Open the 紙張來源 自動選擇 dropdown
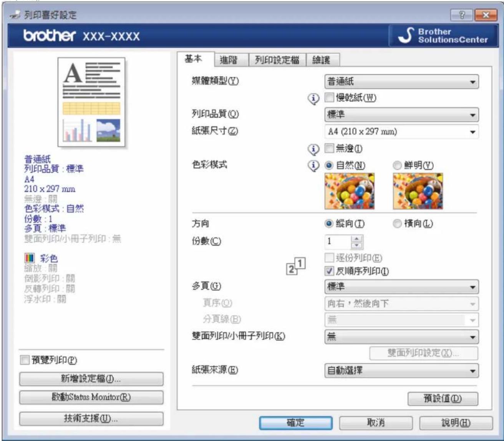This screenshot has height=441, width=504. (x=401, y=371)
